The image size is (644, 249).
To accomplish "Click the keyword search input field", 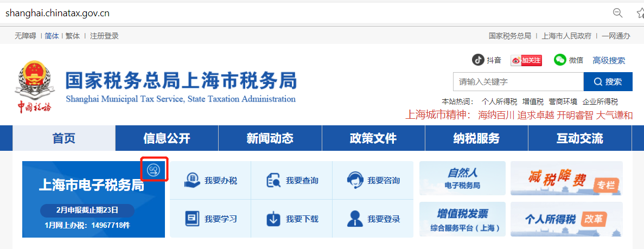I will (x=518, y=82).
